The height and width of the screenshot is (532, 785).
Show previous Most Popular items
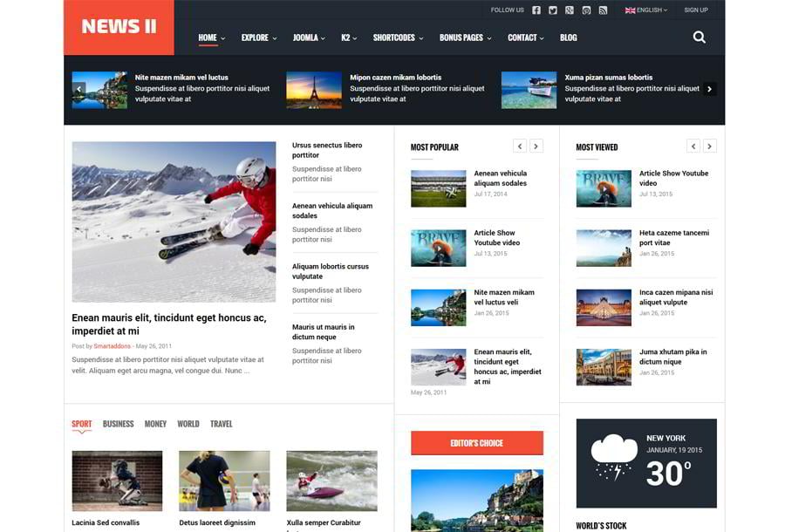520,147
